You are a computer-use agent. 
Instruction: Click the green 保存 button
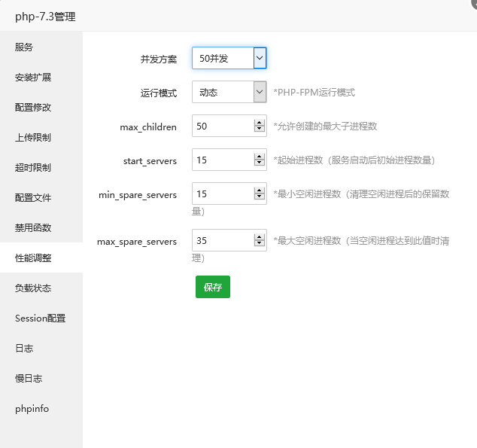click(x=213, y=287)
